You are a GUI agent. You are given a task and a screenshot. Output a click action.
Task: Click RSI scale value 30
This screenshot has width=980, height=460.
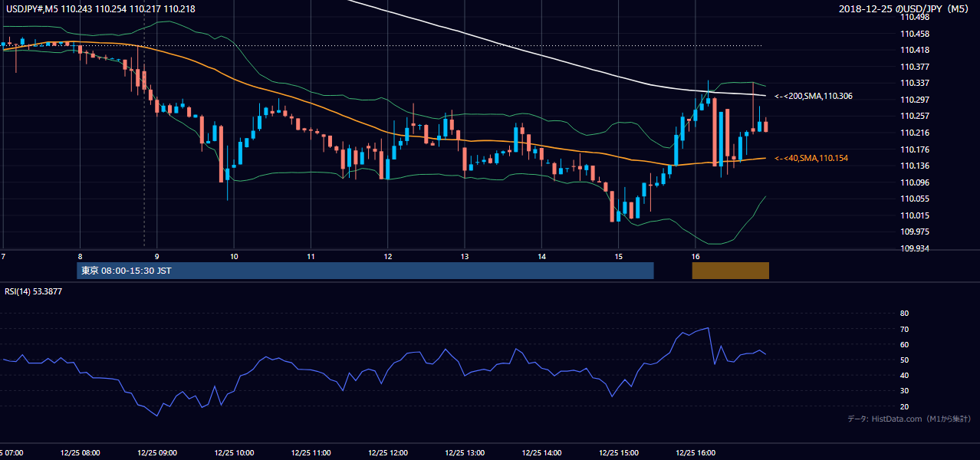pyautogui.click(x=904, y=391)
